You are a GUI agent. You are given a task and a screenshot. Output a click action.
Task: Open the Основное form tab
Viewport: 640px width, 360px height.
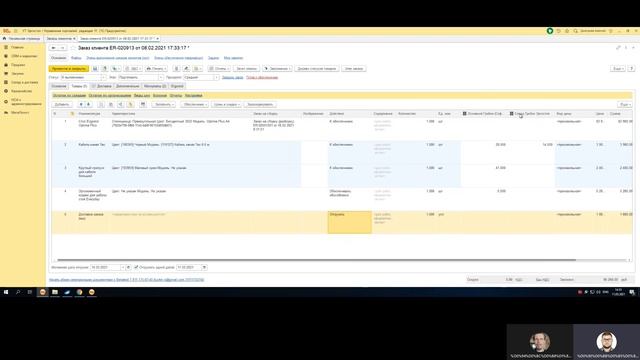pyautogui.click(x=59, y=86)
